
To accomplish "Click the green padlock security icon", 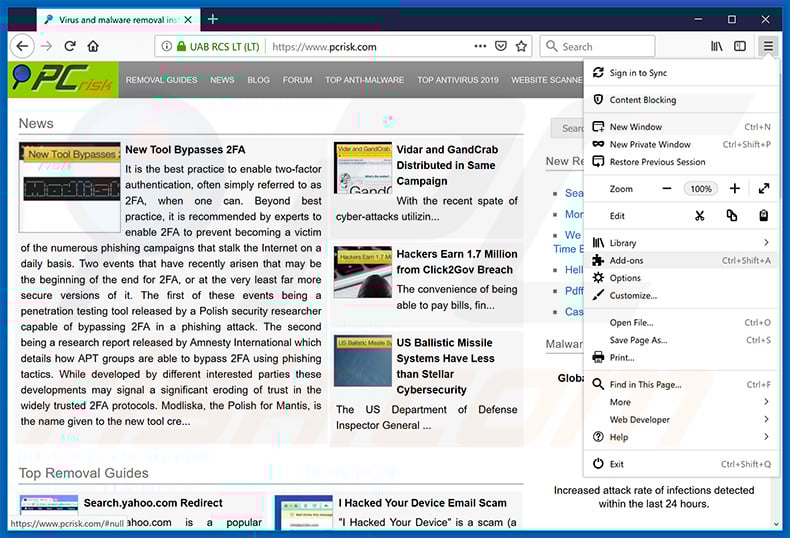I will tap(181, 46).
